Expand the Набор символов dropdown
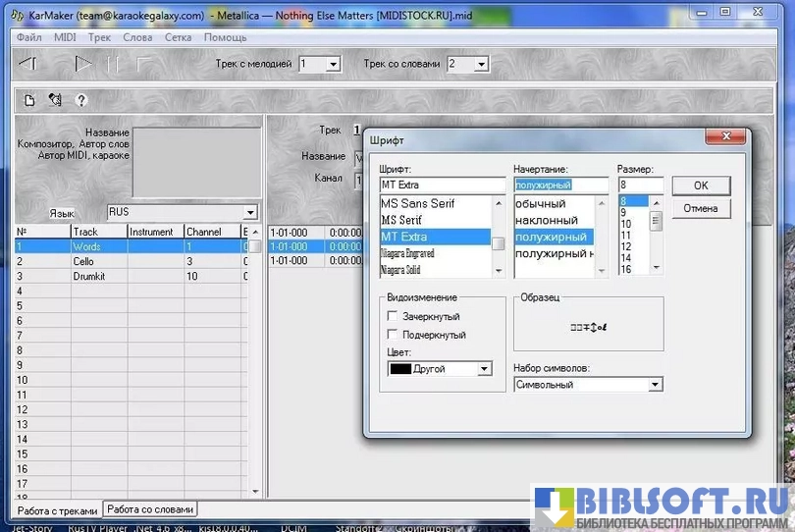The width and height of the screenshot is (795, 532). pos(655,385)
